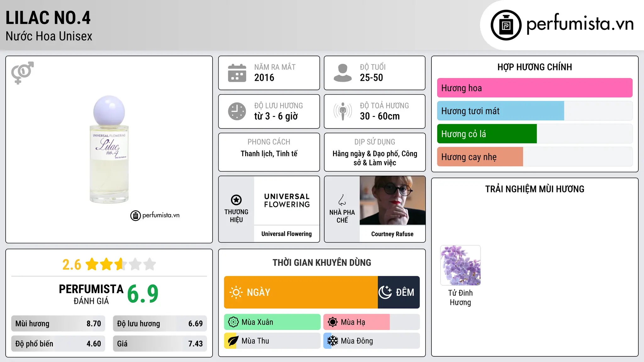Click the style value Thanh lịch, Tinh tế
Viewport: 644px width, 362px height.
(269, 154)
